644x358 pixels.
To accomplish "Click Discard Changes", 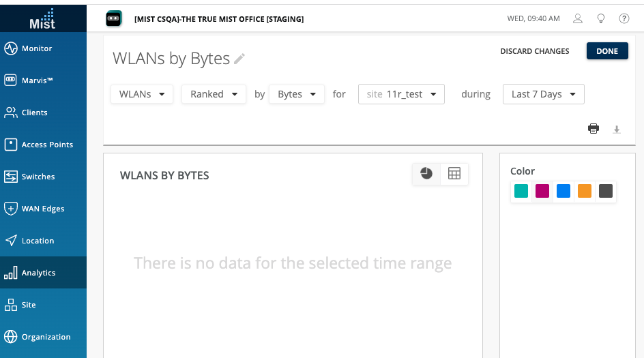I will [534, 51].
